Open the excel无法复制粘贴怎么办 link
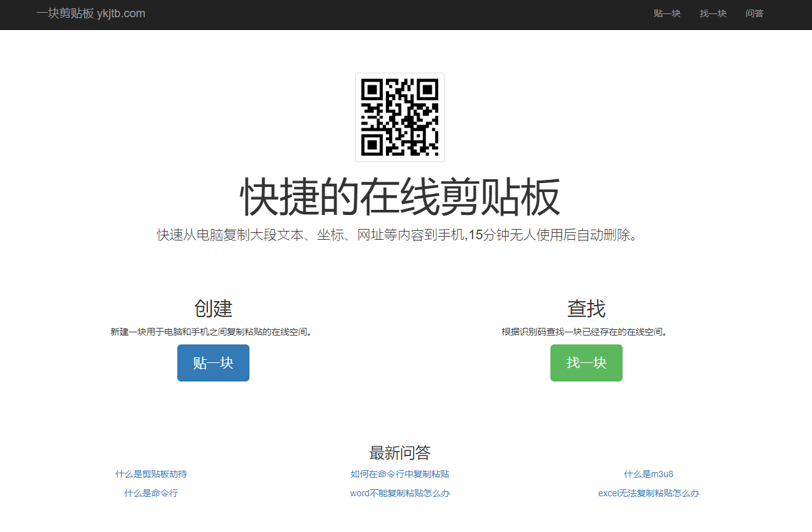 point(649,493)
